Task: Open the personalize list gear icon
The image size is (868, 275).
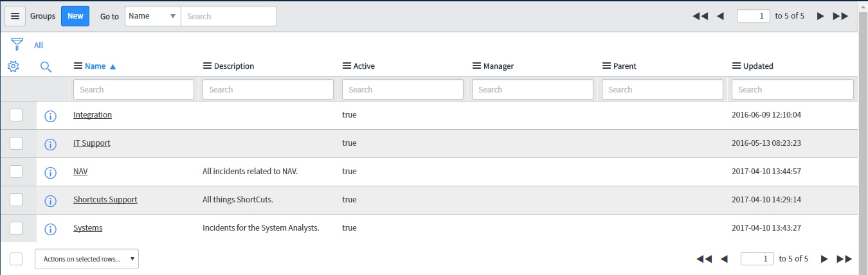Action: point(13,66)
